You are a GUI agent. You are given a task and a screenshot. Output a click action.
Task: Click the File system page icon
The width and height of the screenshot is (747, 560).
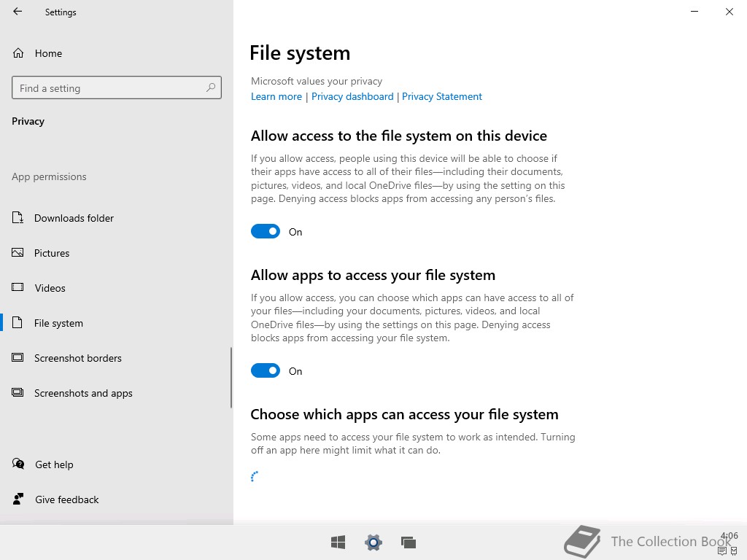[x=18, y=322]
